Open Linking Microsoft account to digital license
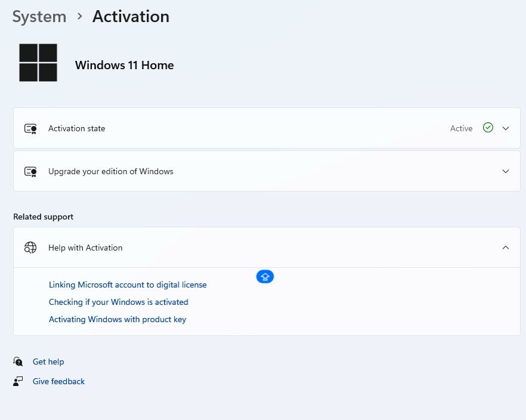 coord(128,285)
